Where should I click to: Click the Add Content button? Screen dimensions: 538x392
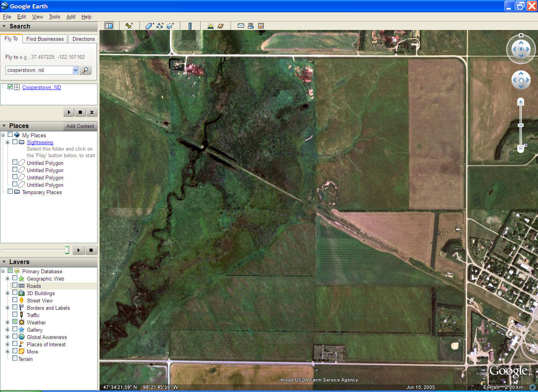pos(80,126)
